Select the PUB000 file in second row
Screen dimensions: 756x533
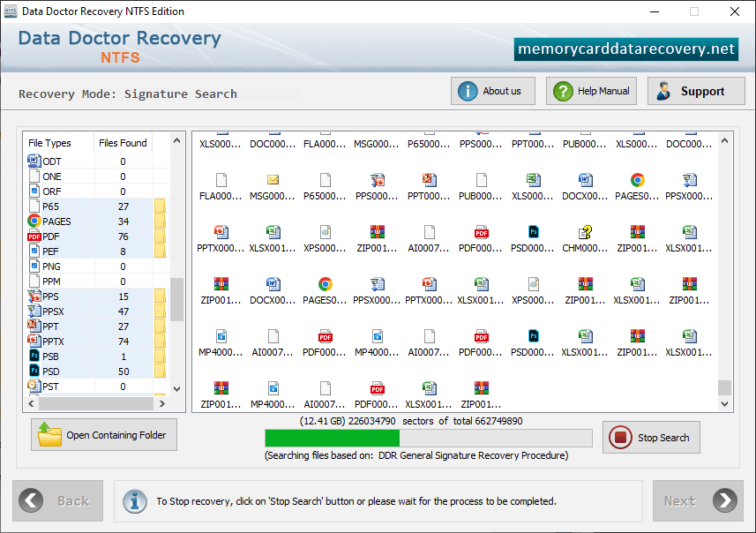pyautogui.click(x=481, y=180)
